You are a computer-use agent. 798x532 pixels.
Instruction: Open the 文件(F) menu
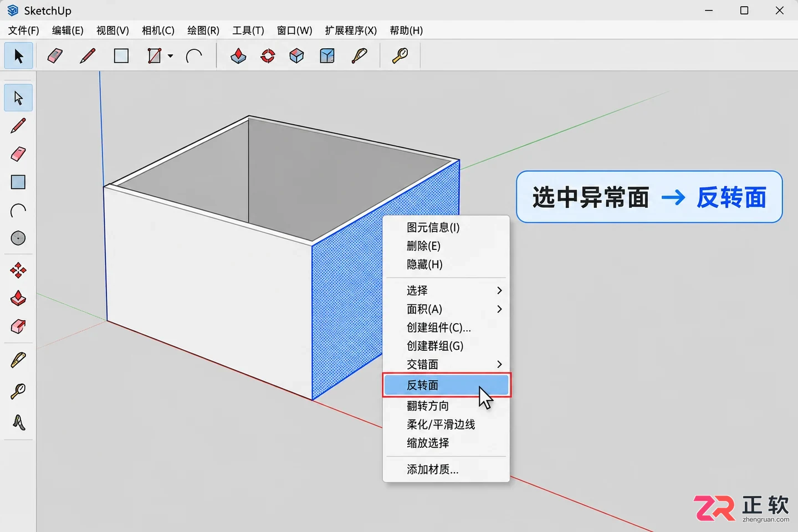click(x=23, y=30)
